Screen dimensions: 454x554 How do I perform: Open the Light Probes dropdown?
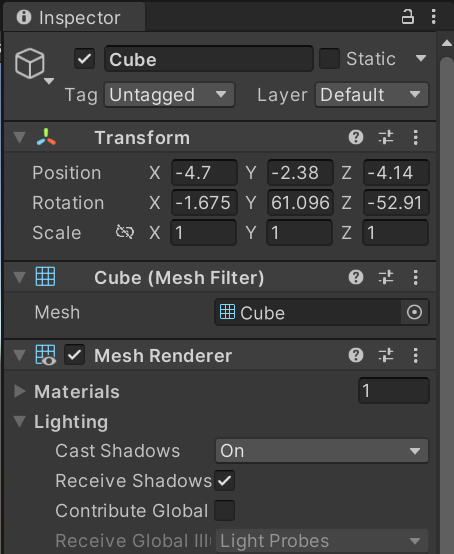tap(322, 541)
